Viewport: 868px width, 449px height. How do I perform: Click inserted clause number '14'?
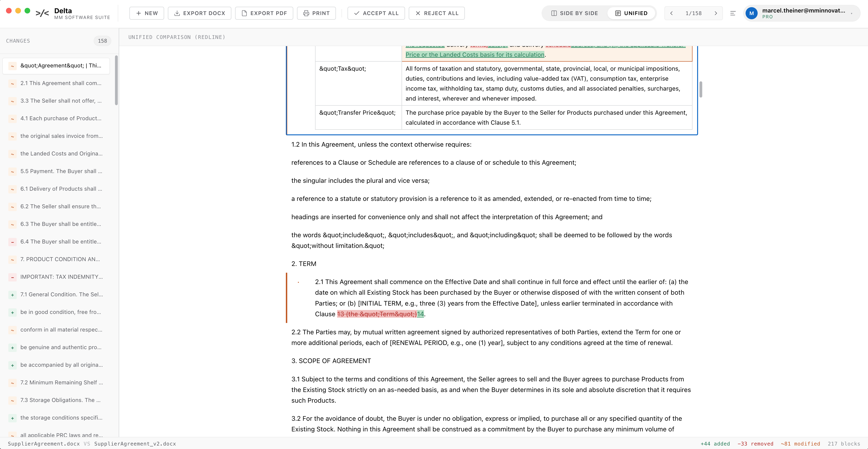[420, 314]
